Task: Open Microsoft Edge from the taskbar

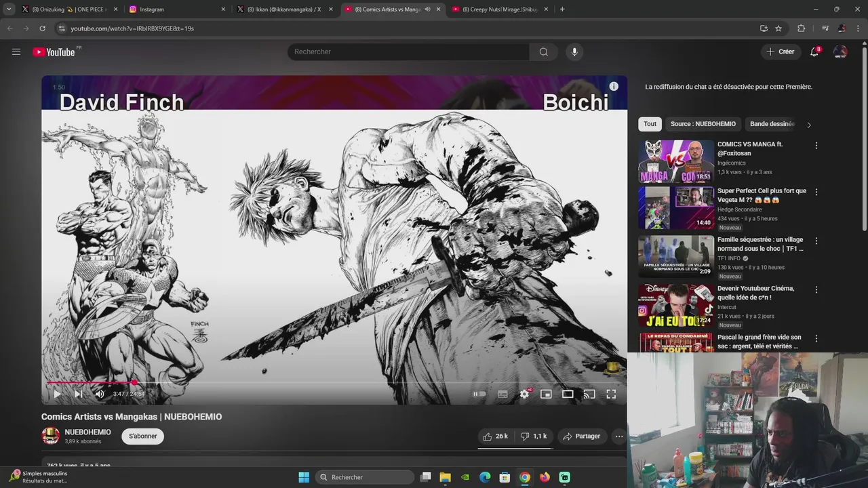Action: [485, 477]
